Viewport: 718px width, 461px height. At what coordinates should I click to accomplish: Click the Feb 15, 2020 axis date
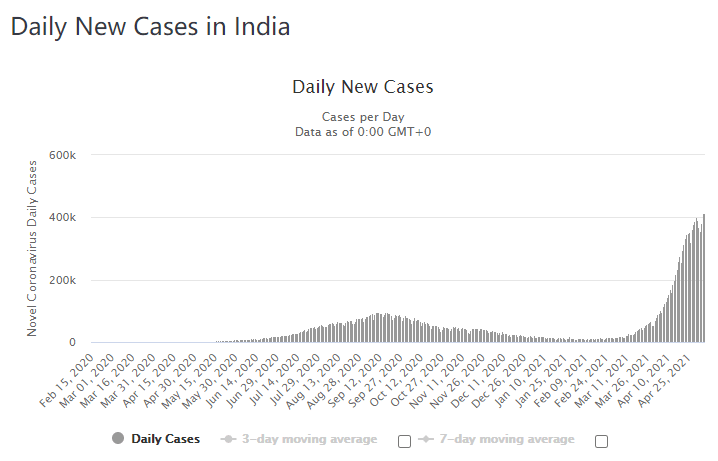point(67,380)
